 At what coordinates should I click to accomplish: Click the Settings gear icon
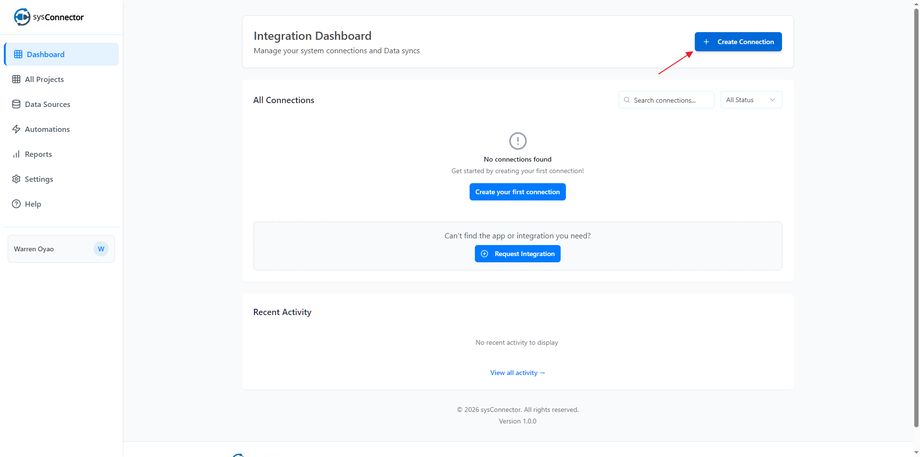click(x=16, y=179)
